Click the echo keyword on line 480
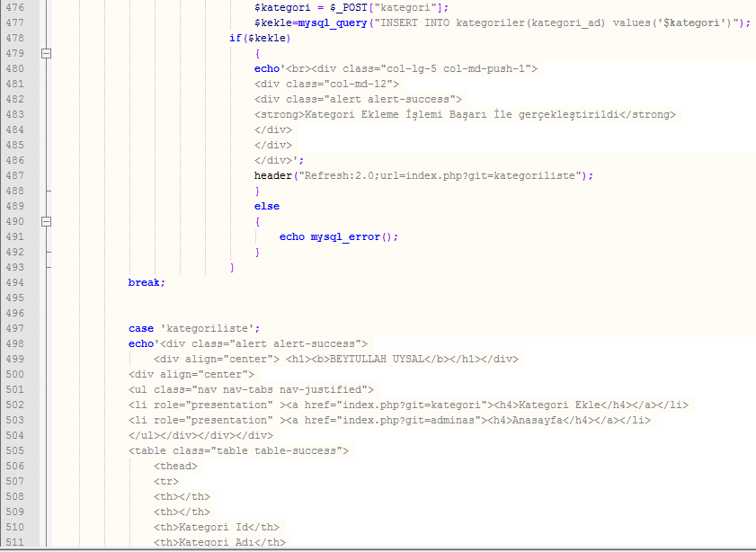This screenshot has width=756, height=552. (267, 69)
